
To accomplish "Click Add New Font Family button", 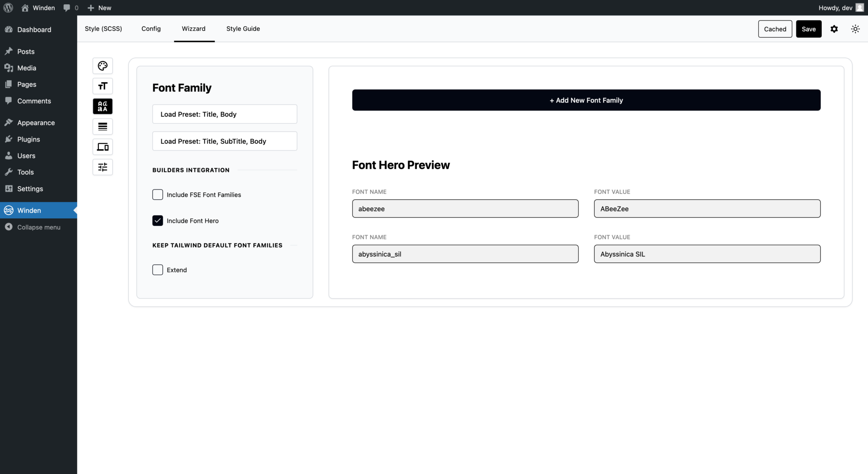I will coord(586,100).
